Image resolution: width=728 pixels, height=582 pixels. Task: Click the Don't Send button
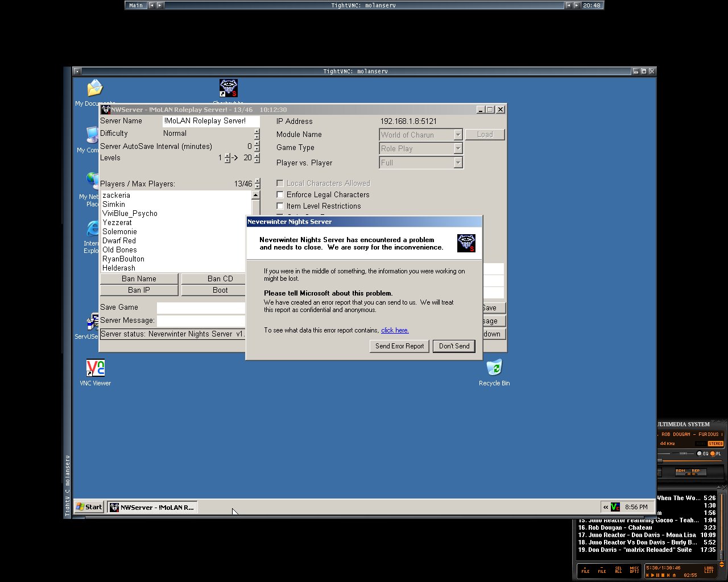click(454, 346)
